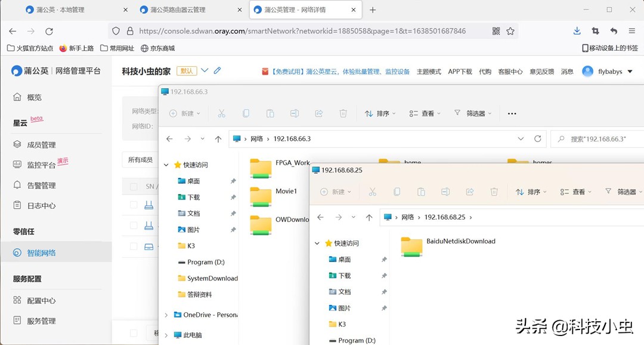The height and width of the screenshot is (345, 644).
Task: Go back in Firefox browser
Action: (x=13, y=31)
